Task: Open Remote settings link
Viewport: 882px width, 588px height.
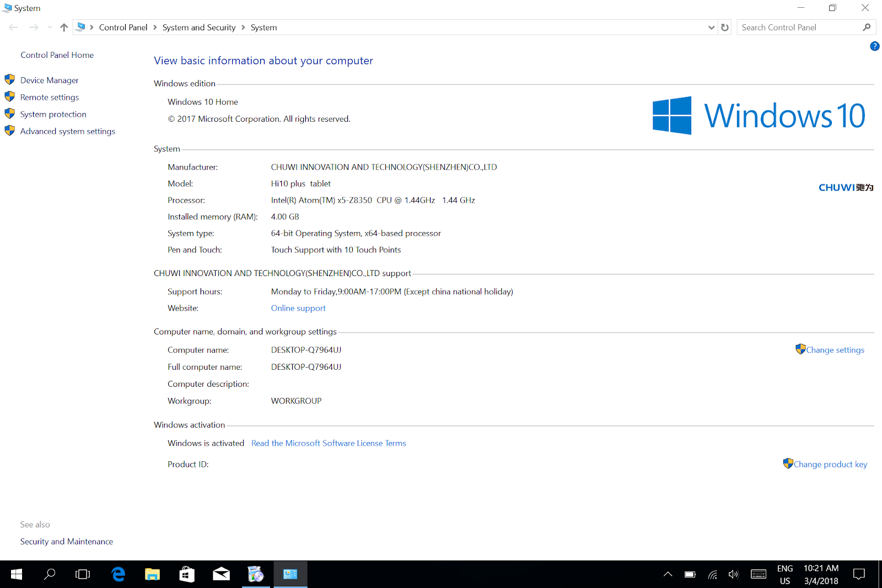Action: tap(50, 98)
